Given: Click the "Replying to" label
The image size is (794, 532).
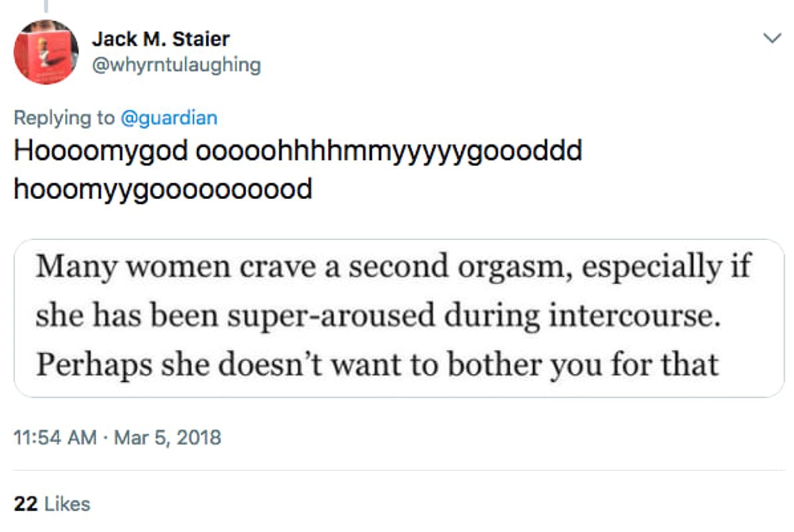Looking at the screenshot, I should (64, 117).
